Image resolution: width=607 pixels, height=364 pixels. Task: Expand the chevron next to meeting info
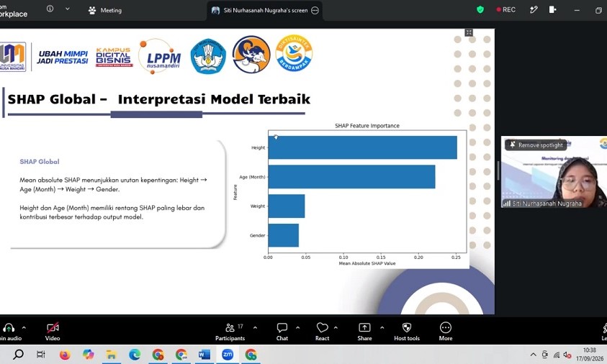tap(68, 9)
